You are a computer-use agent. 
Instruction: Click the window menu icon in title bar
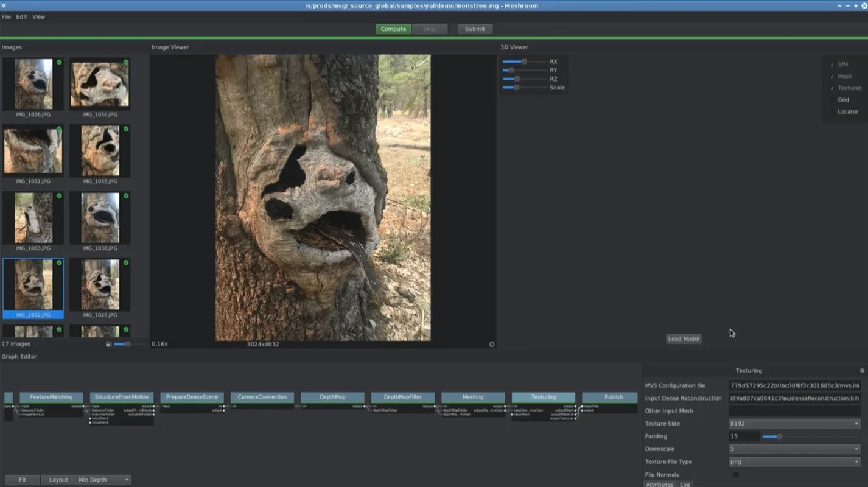pos(4,5)
